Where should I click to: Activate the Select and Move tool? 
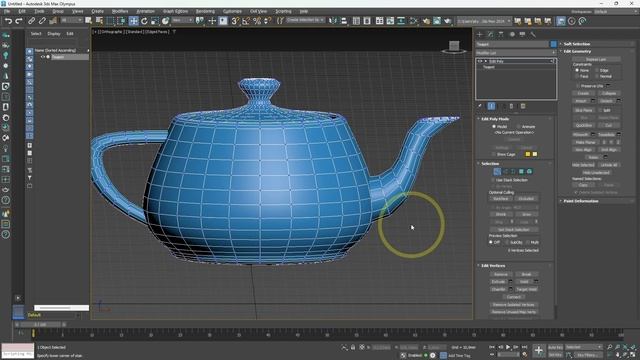coord(133,21)
